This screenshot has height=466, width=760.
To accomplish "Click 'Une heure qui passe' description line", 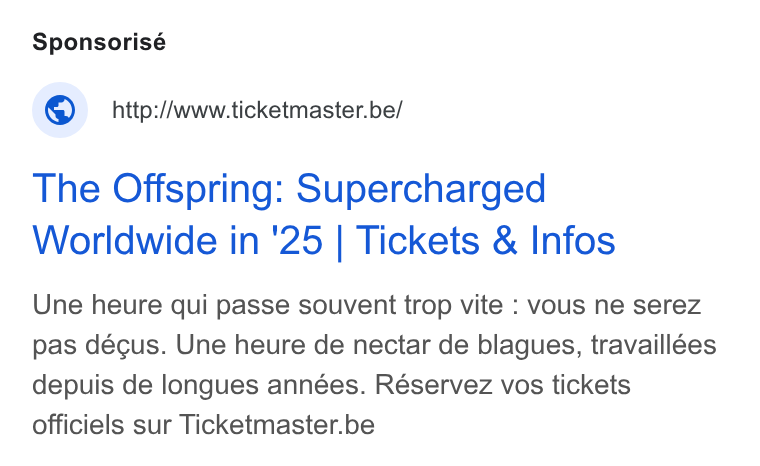I will pyautogui.click(x=161, y=305).
